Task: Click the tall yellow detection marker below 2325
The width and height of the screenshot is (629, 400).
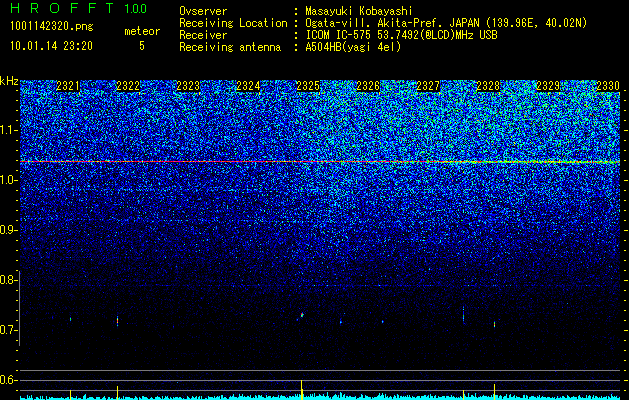Action: [302, 389]
